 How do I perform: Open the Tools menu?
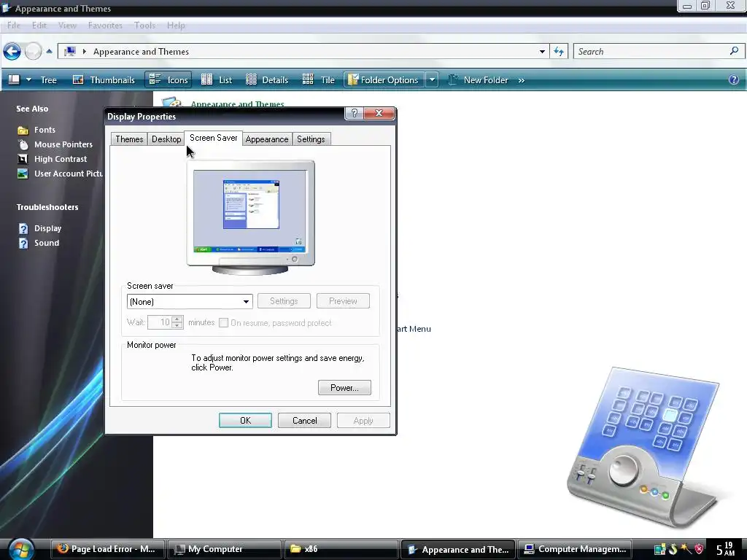point(144,26)
